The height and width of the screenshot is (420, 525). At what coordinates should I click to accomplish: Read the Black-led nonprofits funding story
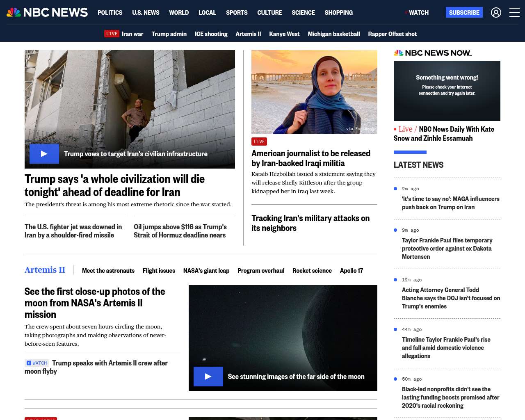(451, 397)
